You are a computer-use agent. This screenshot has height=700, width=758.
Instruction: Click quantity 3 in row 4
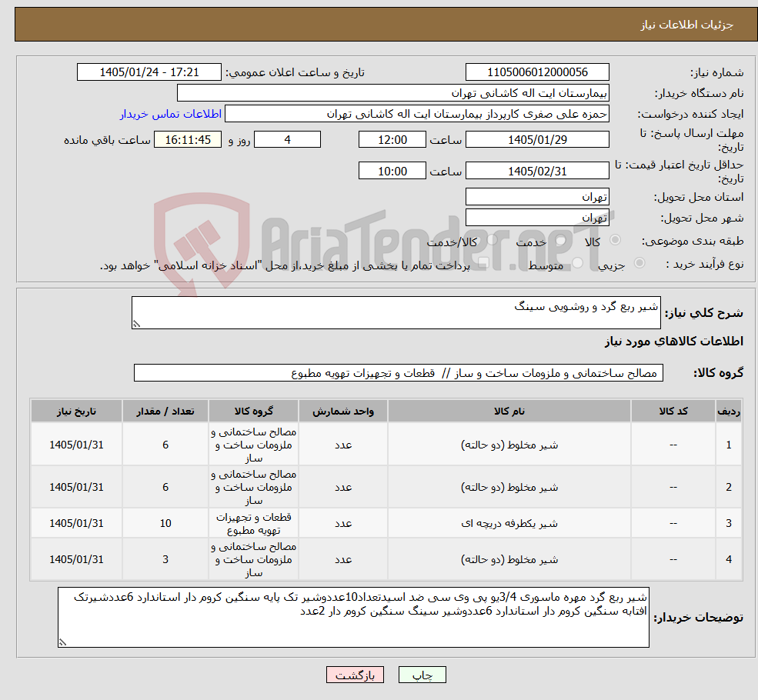[165, 559]
